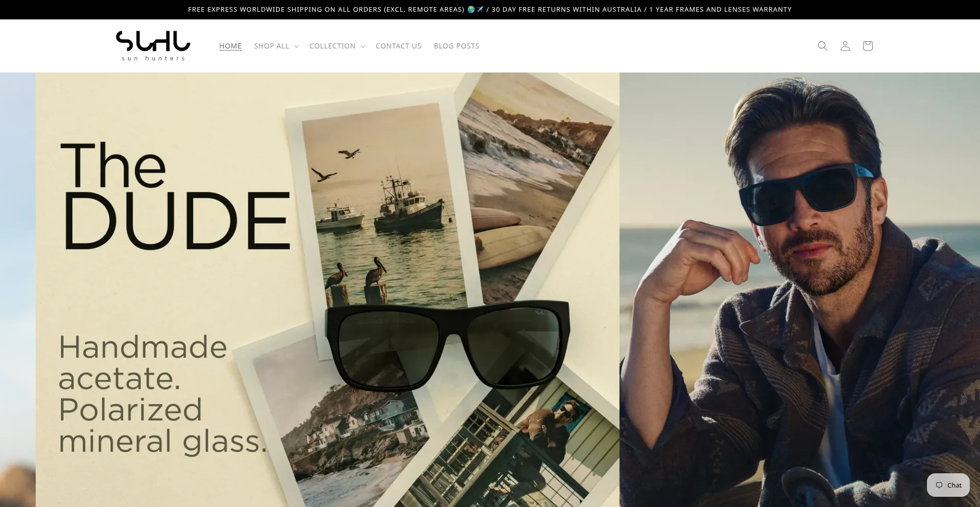The height and width of the screenshot is (507, 980).
Task: Click the free shipping announcement bar text
Action: click(x=489, y=9)
